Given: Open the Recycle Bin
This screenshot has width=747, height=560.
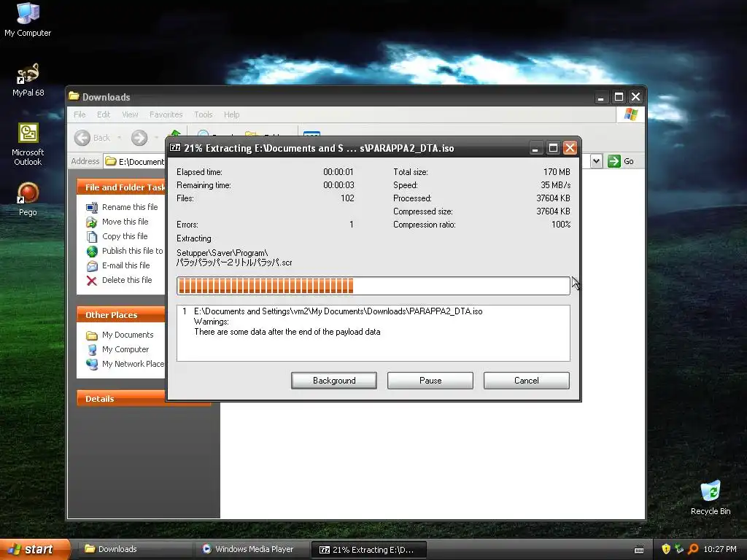Looking at the screenshot, I should tap(711, 498).
